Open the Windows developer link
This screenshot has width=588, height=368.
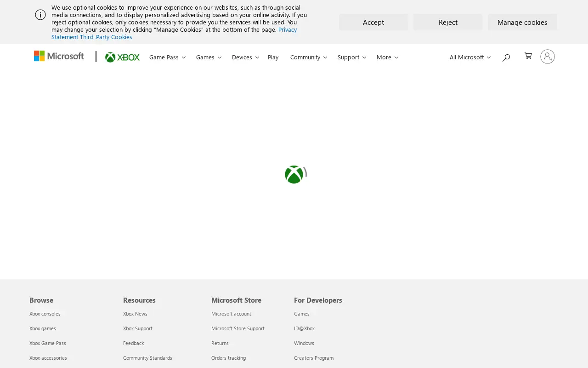[304, 343]
